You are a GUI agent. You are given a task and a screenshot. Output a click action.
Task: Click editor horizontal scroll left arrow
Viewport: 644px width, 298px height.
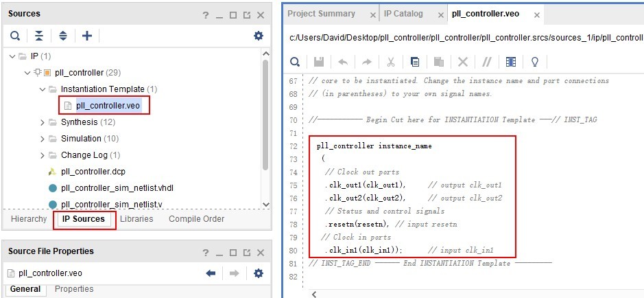click(315, 293)
